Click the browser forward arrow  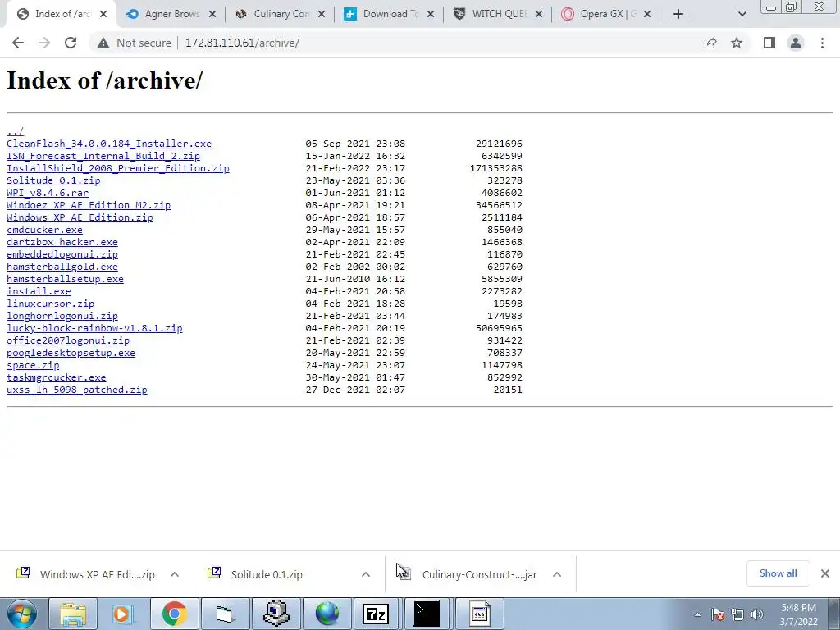point(44,43)
